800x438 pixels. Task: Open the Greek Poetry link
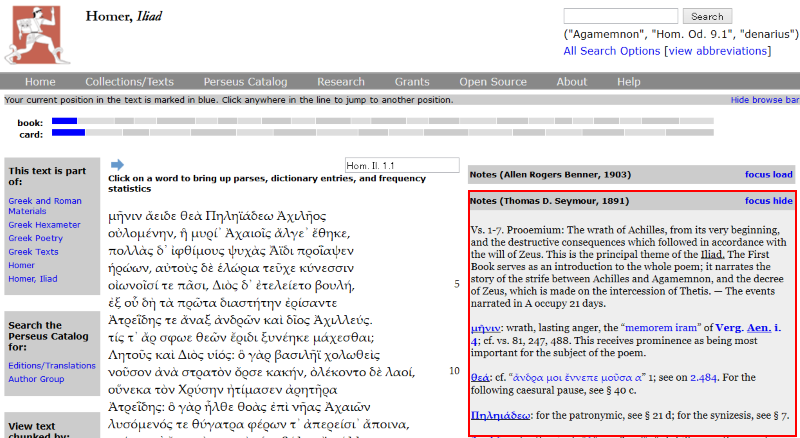35,238
